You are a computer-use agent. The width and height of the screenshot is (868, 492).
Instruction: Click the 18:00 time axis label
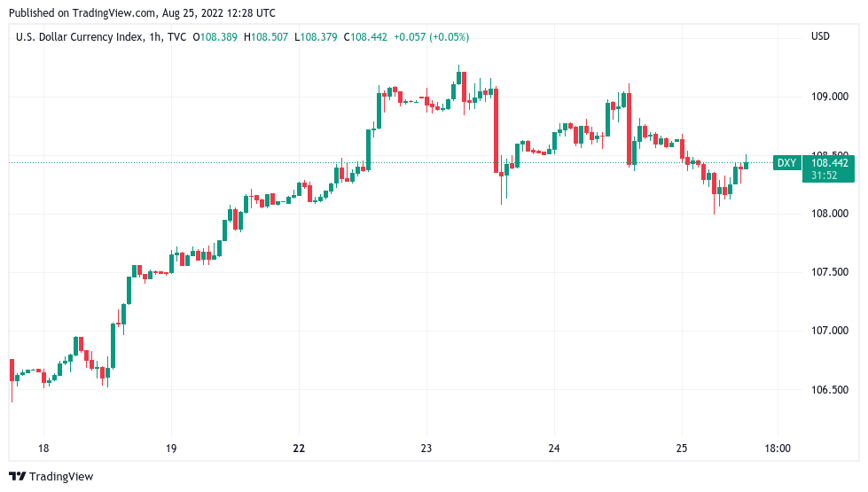click(x=777, y=449)
